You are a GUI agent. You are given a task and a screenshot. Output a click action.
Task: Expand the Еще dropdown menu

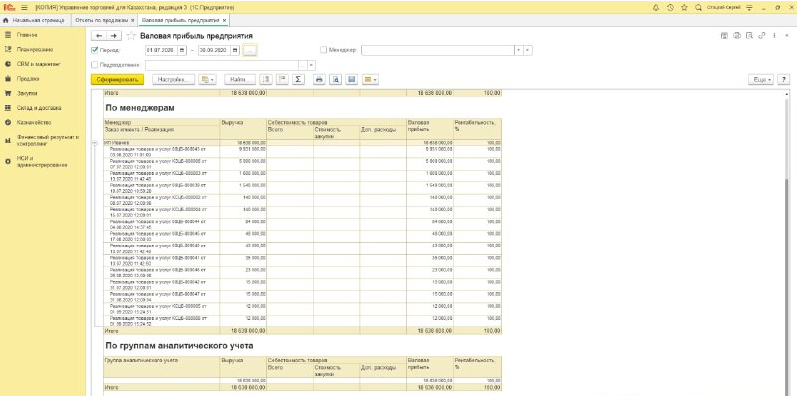761,80
